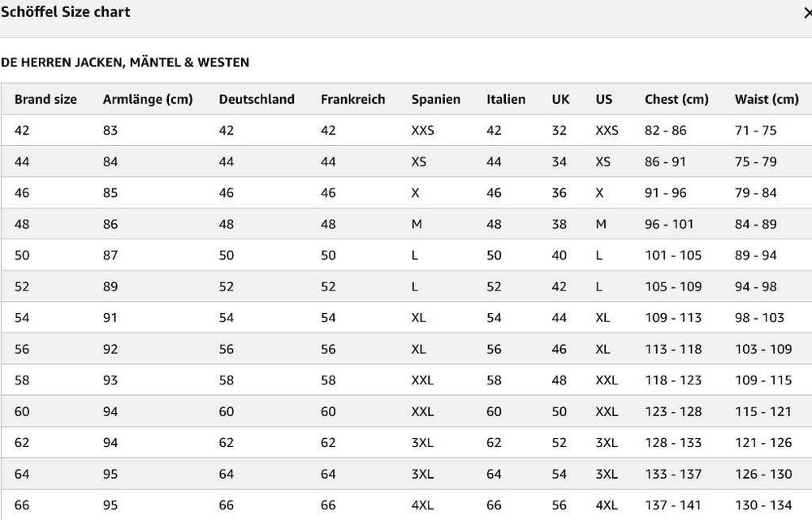The image size is (812, 520).
Task: Click the Brand size column header
Action: point(45,99)
